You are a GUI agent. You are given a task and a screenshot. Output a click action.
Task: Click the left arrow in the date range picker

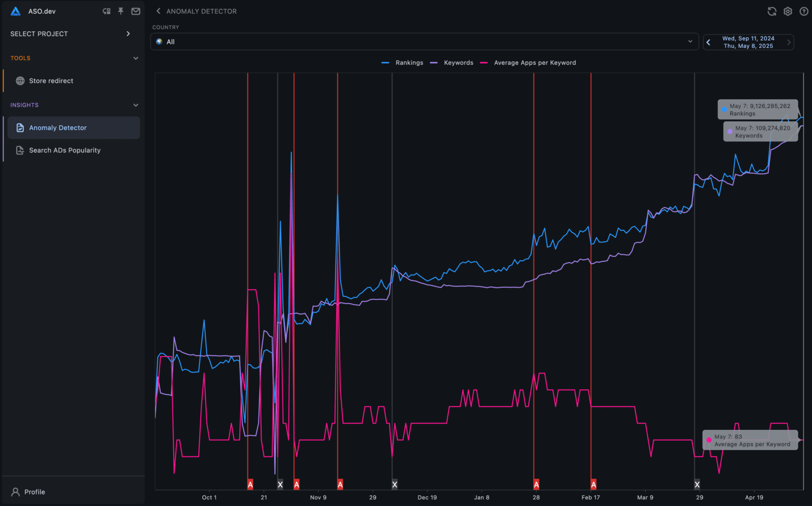pos(708,42)
